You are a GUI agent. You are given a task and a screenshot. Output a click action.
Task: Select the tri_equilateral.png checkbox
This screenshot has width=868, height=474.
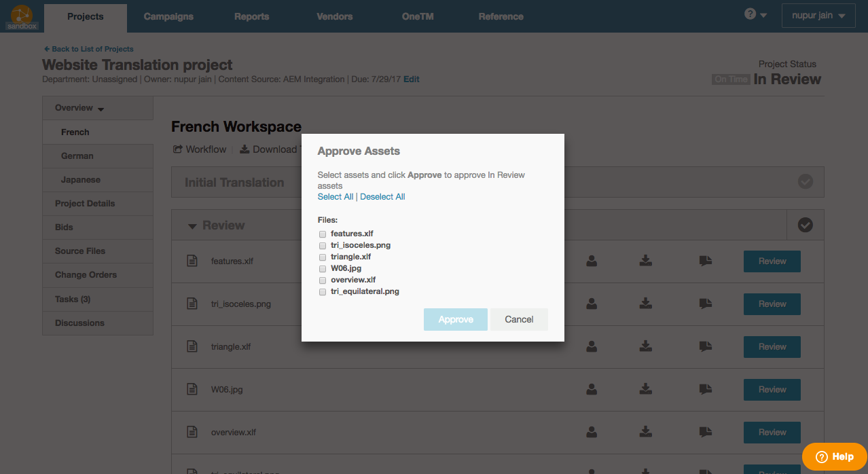click(x=323, y=292)
